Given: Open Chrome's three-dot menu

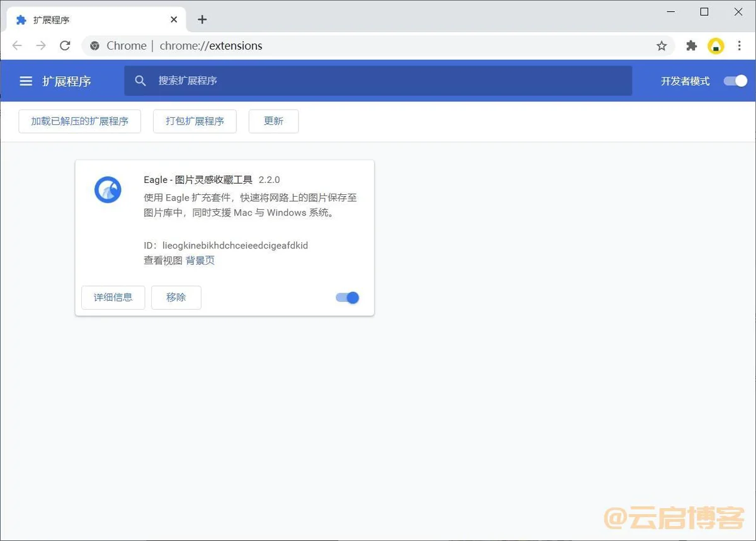Looking at the screenshot, I should tap(740, 46).
